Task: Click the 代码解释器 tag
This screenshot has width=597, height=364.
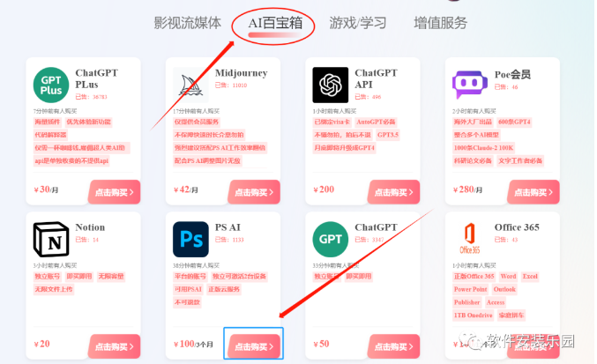Action: [50, 135]
